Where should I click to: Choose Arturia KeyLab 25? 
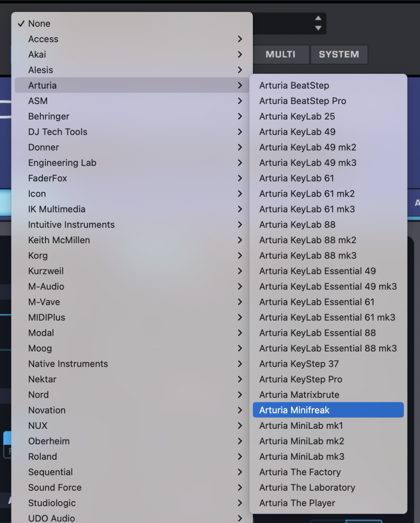(x=328, y=117)
